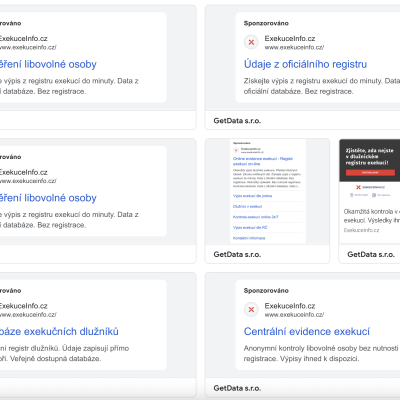
Task: Click 'registr dlužníků' description in exekučních dlužníků ad
Action: coord(64,353)
